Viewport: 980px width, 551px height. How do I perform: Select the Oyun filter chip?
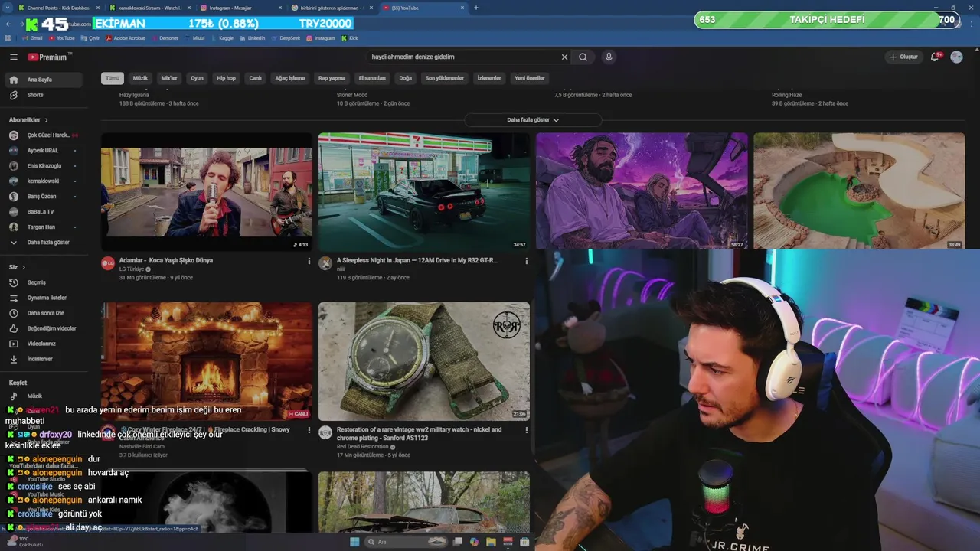[x=198, y=78]
